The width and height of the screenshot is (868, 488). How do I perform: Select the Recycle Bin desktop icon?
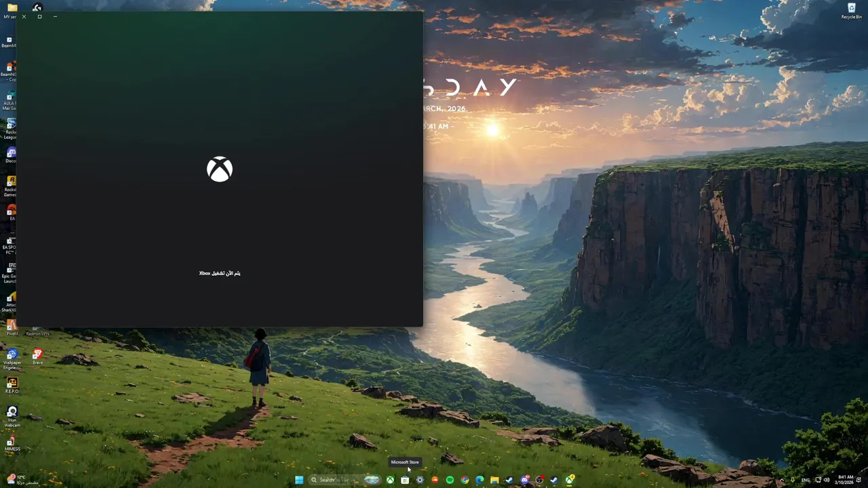coord(851,11)
